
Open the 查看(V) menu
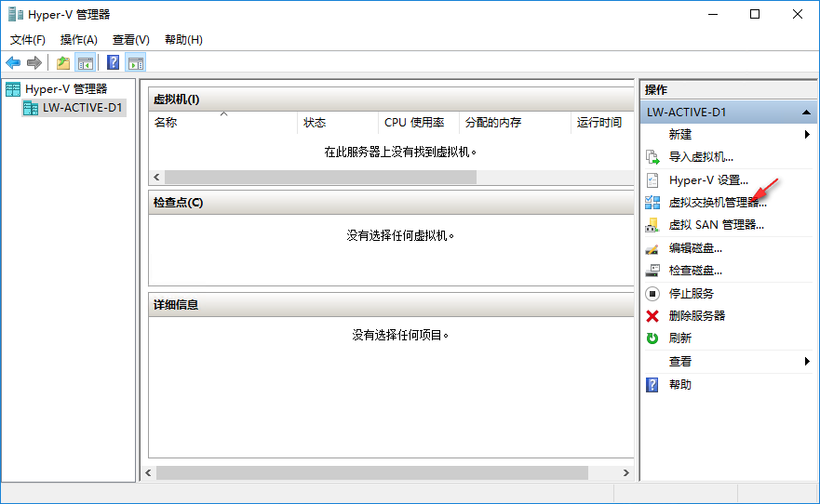[131, 40]
